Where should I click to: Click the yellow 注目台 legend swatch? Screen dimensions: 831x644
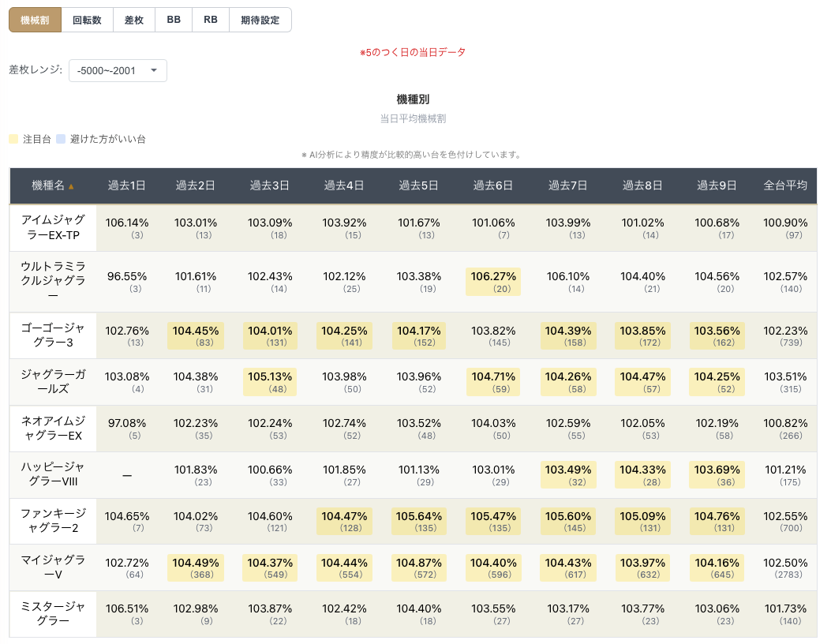(13, 140)
